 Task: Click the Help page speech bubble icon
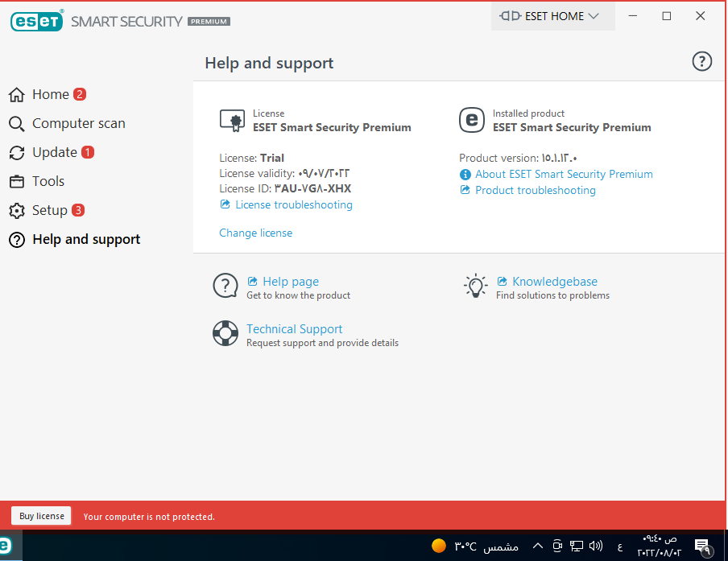(x=225, y=286)
